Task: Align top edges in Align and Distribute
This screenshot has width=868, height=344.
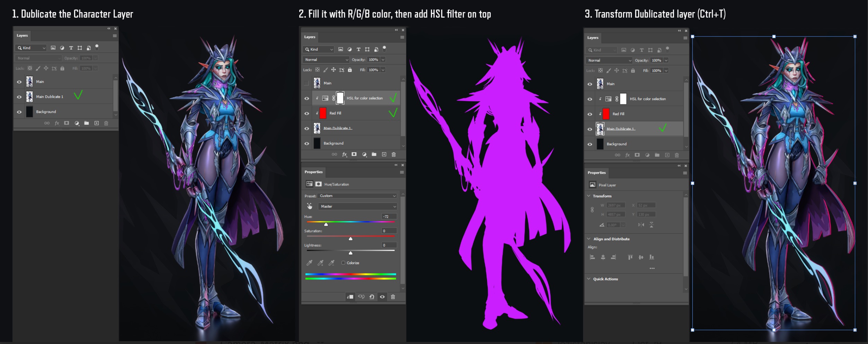Action: pyautogui.click(x=630, y=257)
